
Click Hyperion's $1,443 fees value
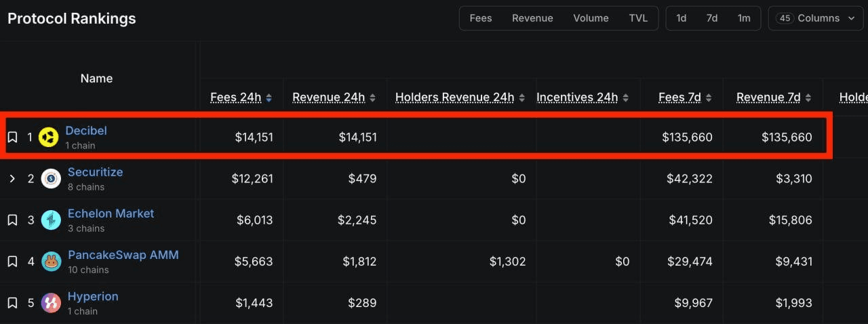point(254,303)
